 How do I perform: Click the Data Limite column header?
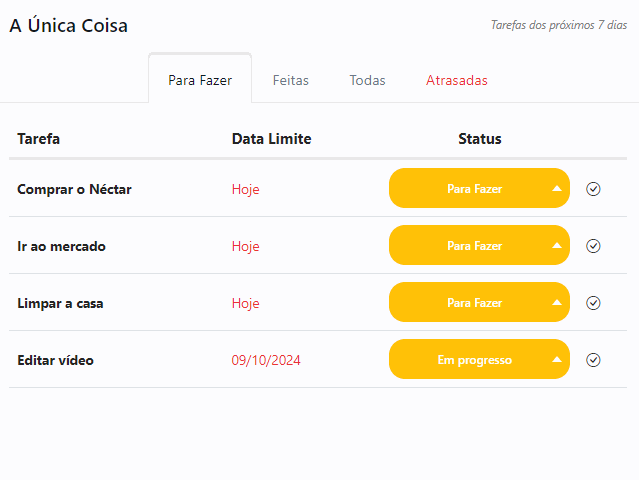pyautogui.click(x=271, y=139)
